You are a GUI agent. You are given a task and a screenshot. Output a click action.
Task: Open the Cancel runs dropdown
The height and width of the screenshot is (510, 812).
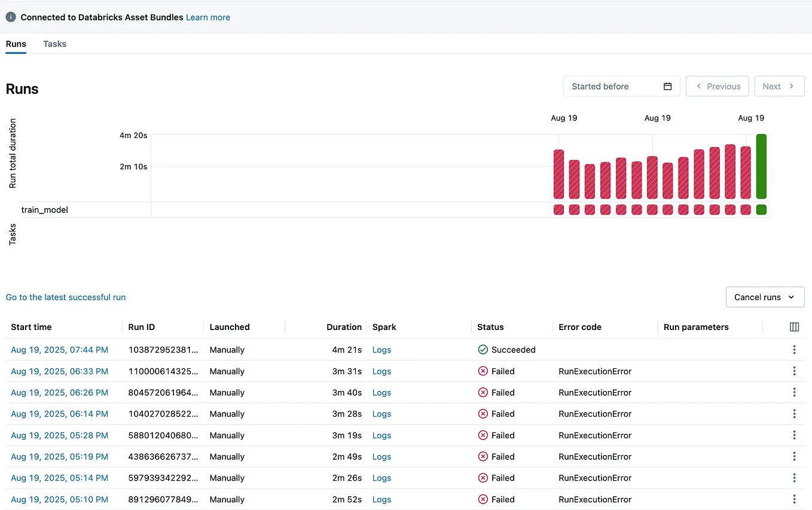click(765, 297)
